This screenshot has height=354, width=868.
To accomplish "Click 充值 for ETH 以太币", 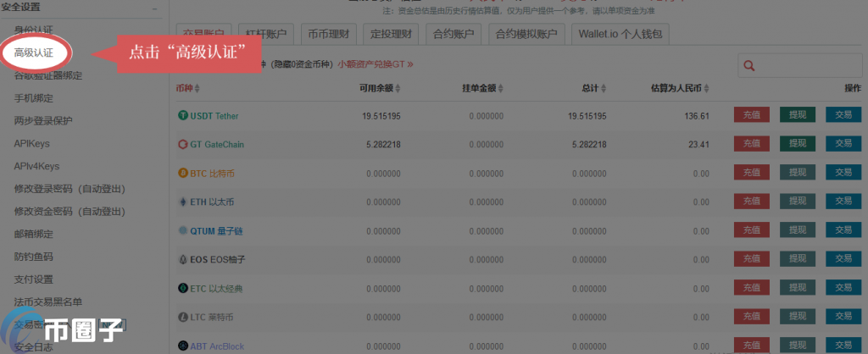I will tap(751, 202).
